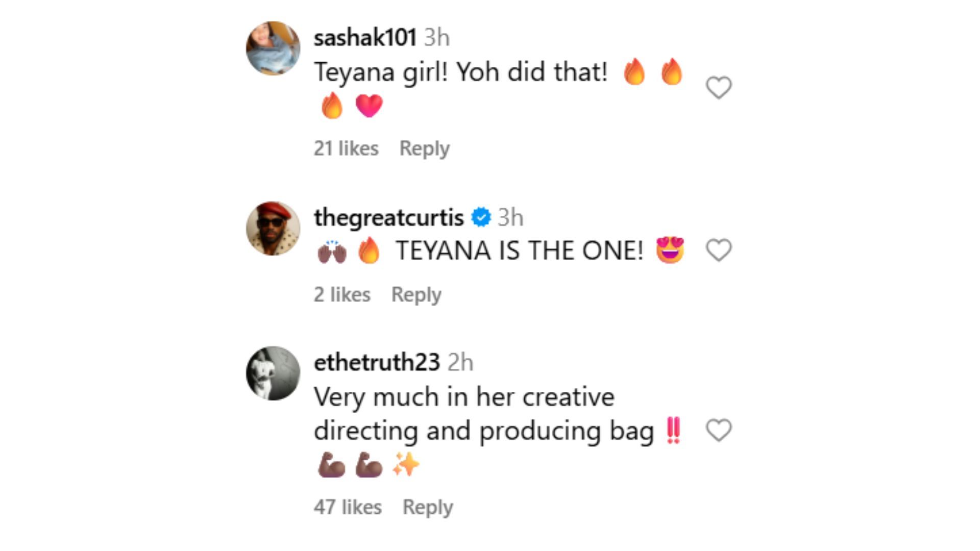Like the sashak101 comment with heart icon
This screenshot has width=980, height=551.
pyautogui.click(x=719, y=88)
